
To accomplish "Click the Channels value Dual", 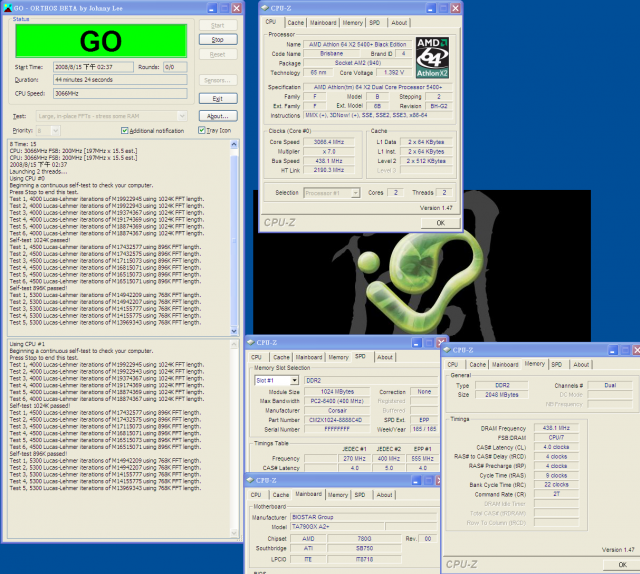I will coord(610,385).
